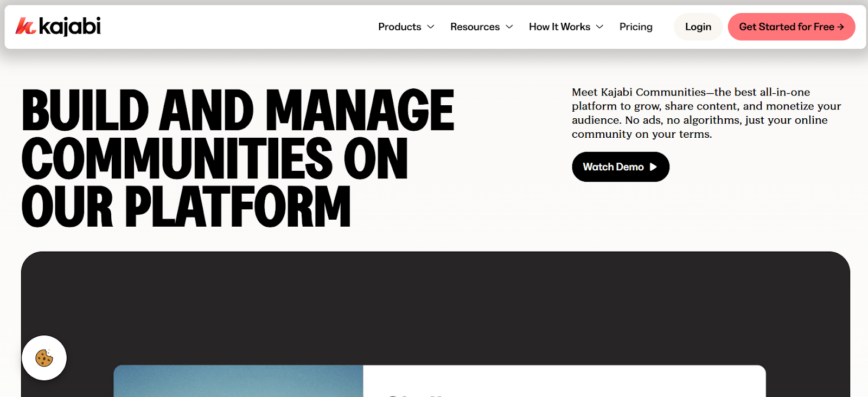Image resolution: width=868 pixels, height=397 pixels.
Task: Open the Resources menu
Action: coord(475,27)
